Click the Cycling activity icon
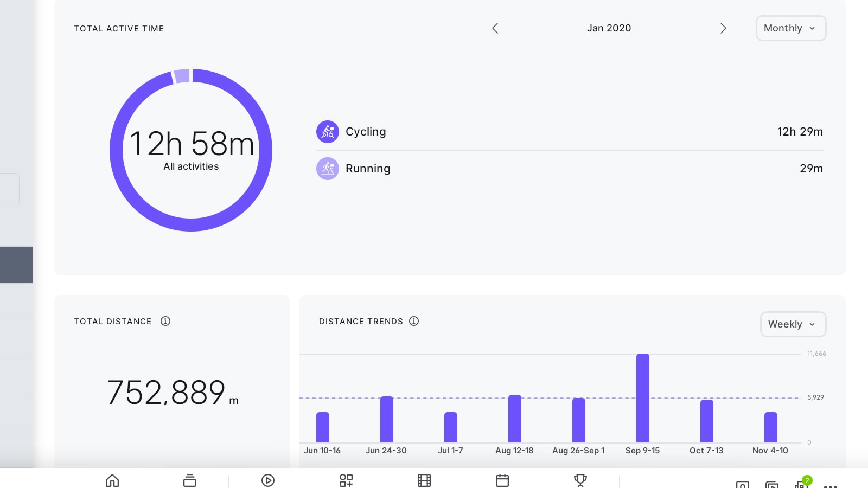 328,132
